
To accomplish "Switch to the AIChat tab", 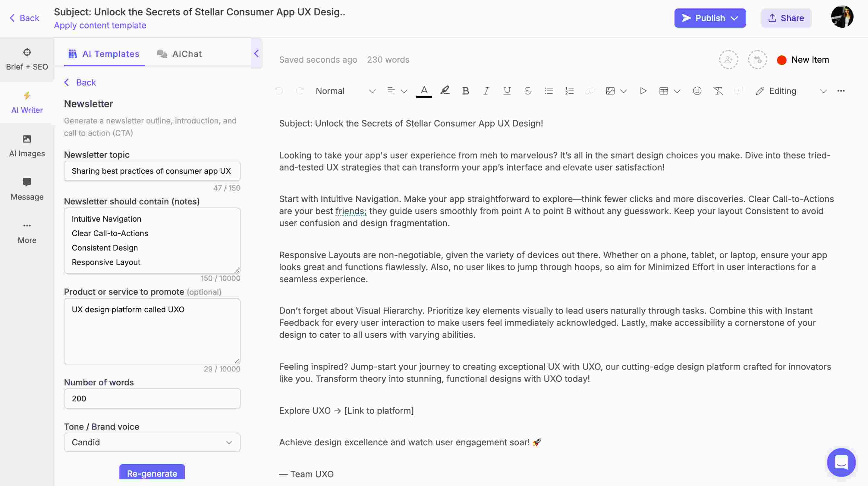I will (179, 54).
